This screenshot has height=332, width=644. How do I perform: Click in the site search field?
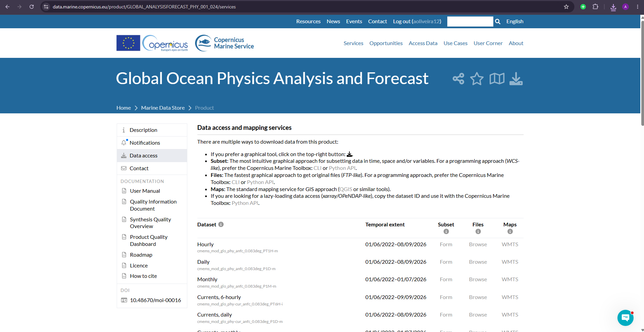(x=470, y=22)
